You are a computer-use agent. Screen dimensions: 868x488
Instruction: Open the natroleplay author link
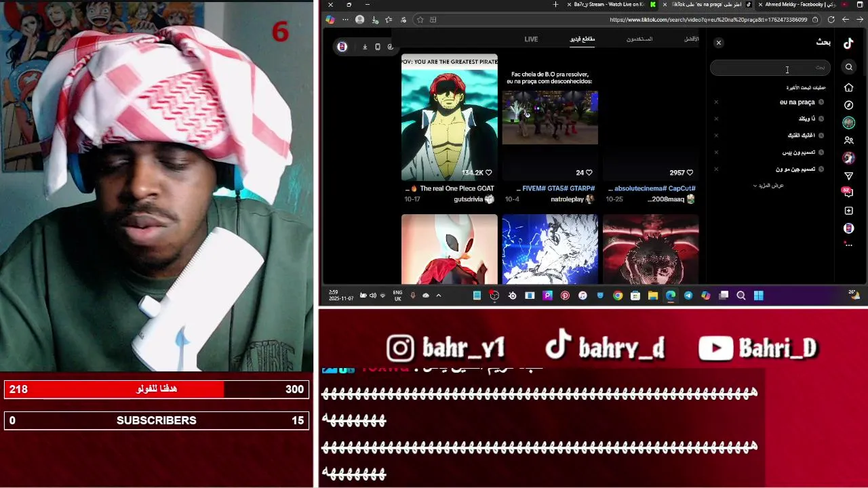pos(567,199)
